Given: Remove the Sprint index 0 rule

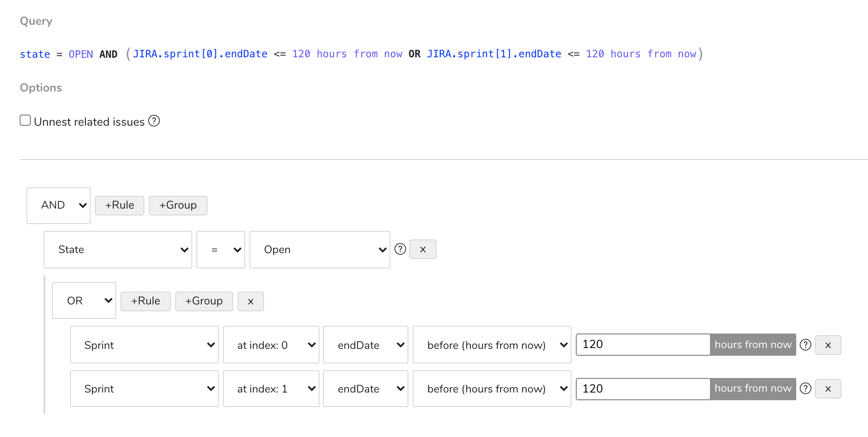Looking at the screenshot, I should point(828,345).
